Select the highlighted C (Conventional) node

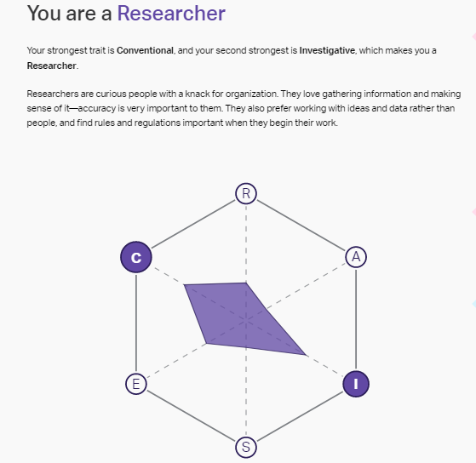tap(136, 257)
